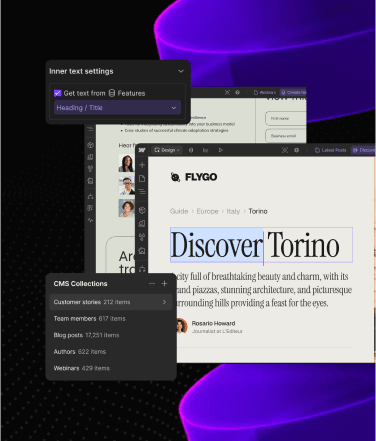
Task: Click the Guide breadcrumb link
Action: pos(179,211)
